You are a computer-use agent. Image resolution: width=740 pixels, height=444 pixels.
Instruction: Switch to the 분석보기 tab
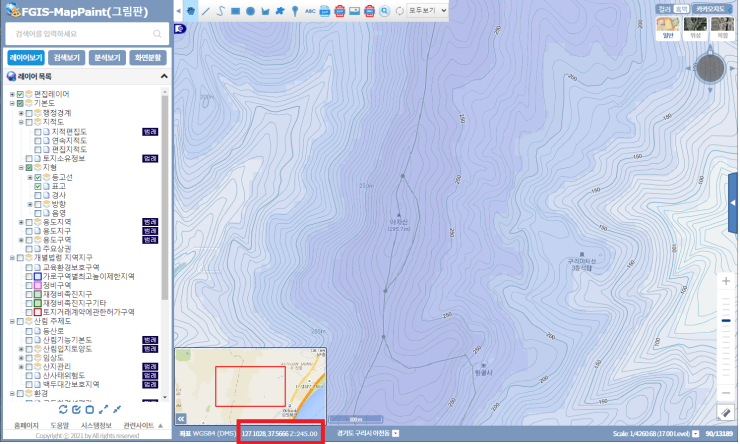pyautogui.click(x=107, y=58)
